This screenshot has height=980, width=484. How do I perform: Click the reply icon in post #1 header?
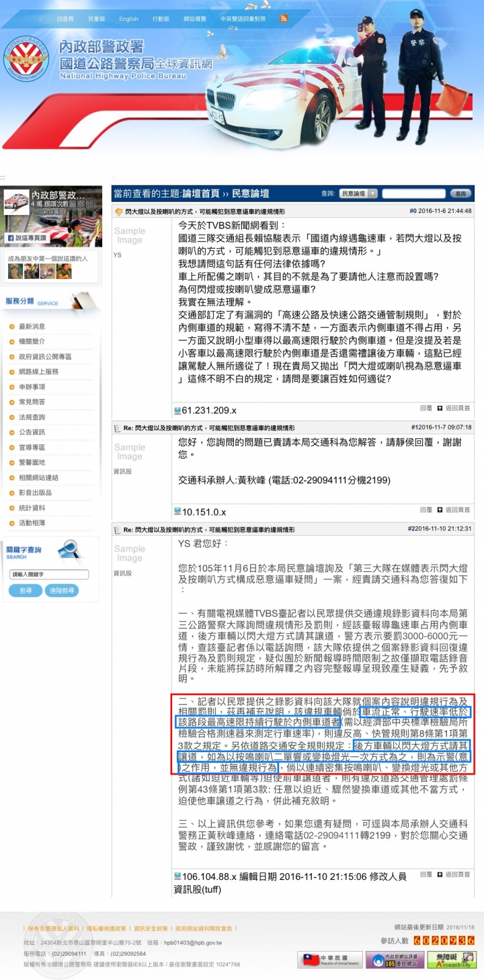(x=119, y=427)
